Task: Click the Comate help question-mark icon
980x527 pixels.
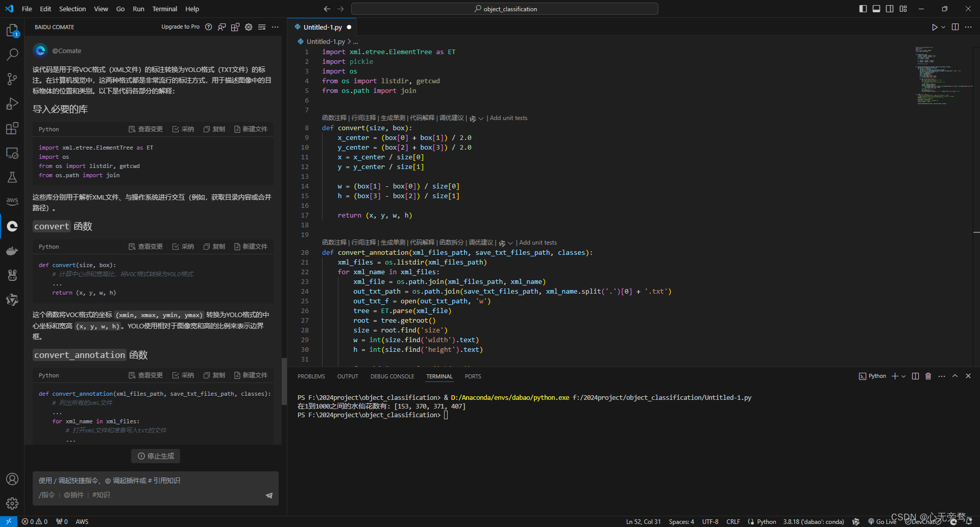Action: click(208, 27)
